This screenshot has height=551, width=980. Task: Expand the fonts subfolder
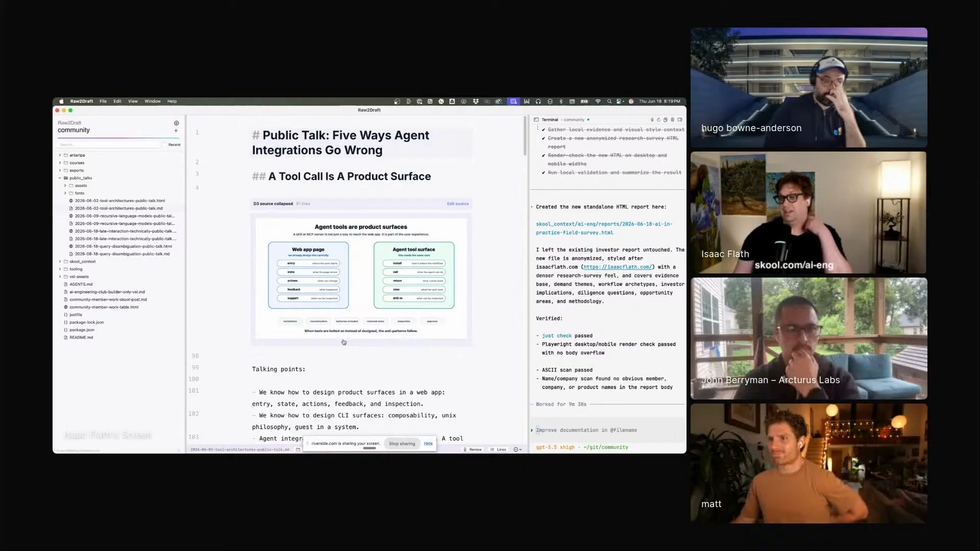coord(65,193)
